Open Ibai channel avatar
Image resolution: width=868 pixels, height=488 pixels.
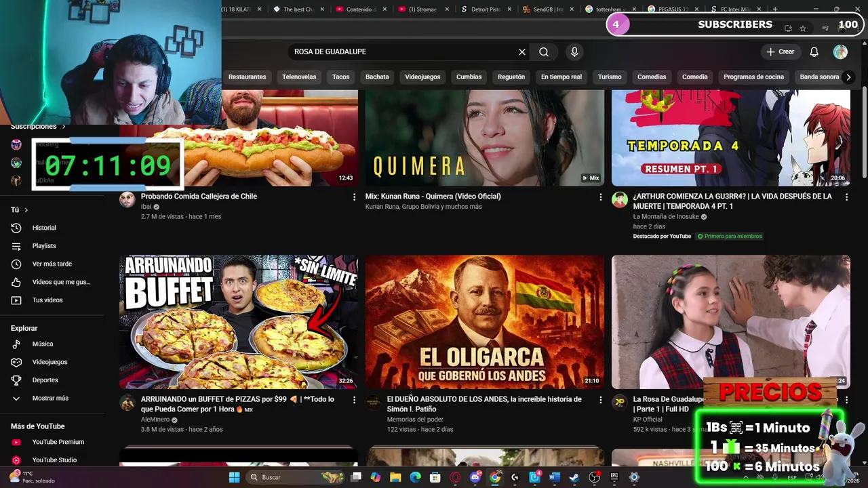127,199
